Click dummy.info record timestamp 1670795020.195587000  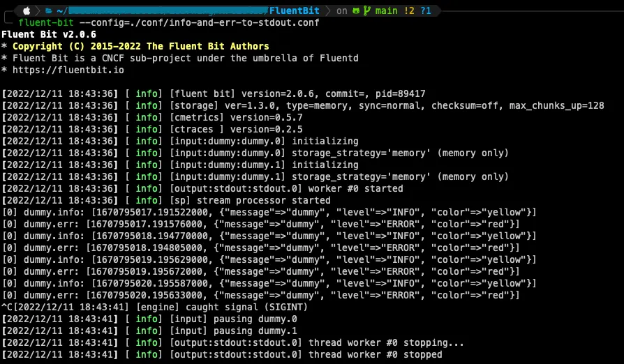pos(152,284)
